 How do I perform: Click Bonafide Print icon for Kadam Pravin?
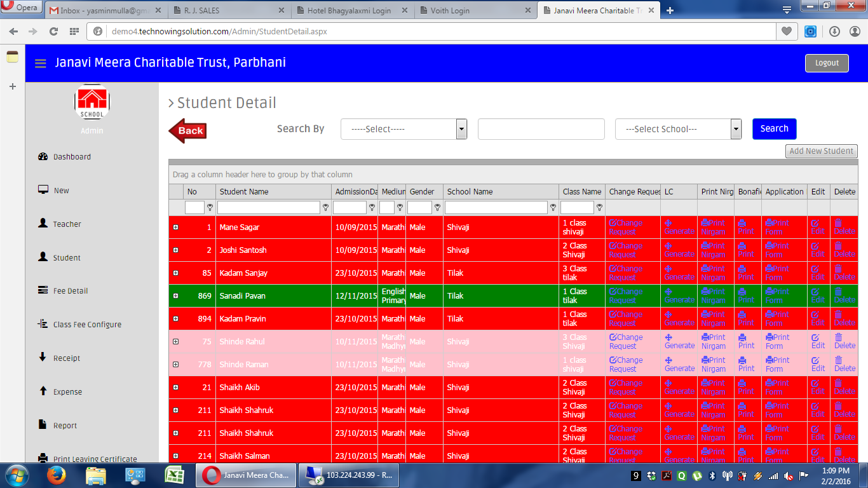(x=742, y=315)
